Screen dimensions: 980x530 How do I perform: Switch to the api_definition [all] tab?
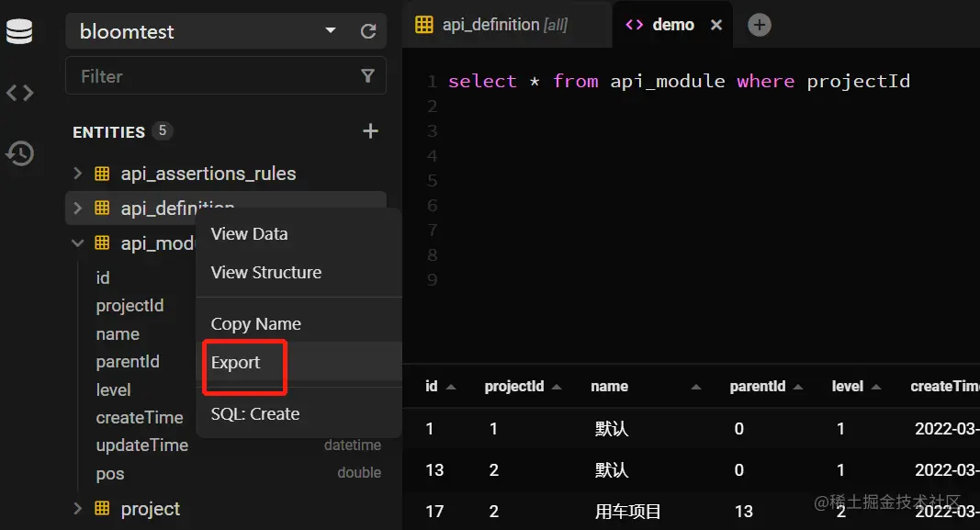click(506, 25)
